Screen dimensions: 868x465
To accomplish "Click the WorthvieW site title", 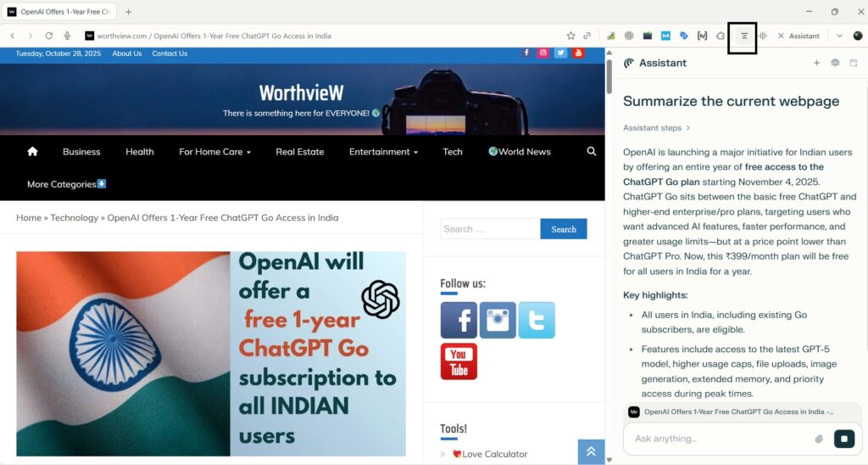I will coord(302,92).
